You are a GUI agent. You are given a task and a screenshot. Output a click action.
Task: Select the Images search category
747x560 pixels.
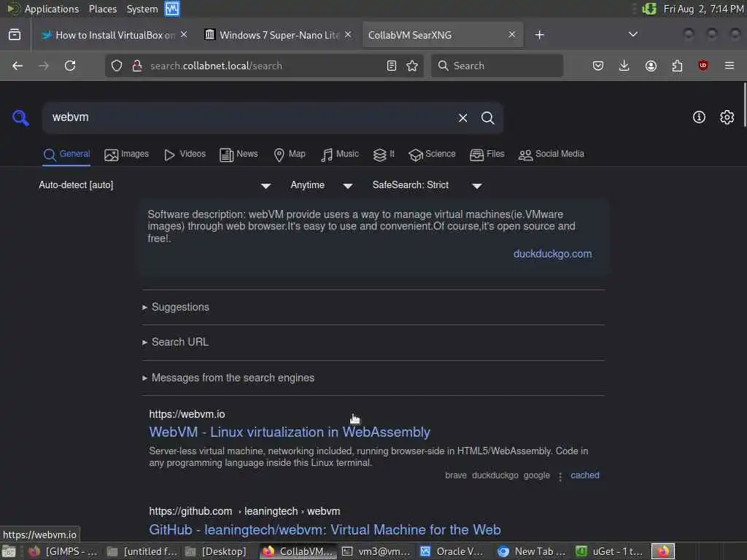click(x=127, y=155)
